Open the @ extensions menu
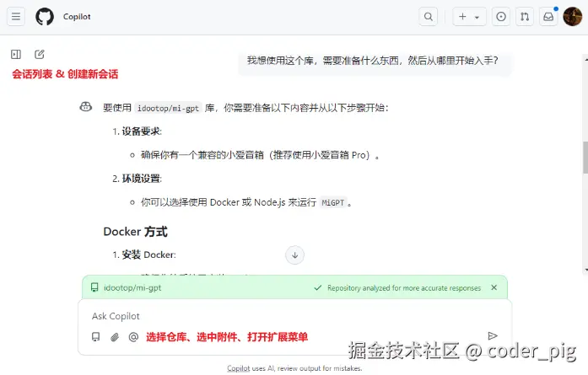588x375 pixels. 133,337
